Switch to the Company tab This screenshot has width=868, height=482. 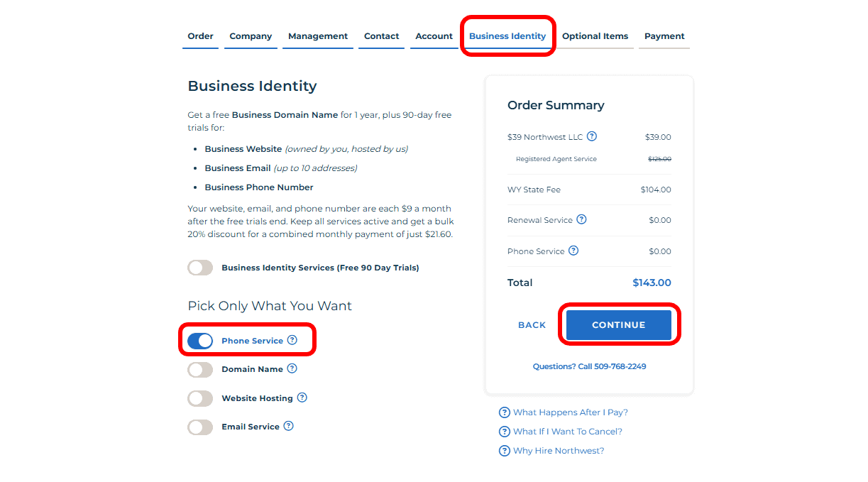(x=251, y=36)
